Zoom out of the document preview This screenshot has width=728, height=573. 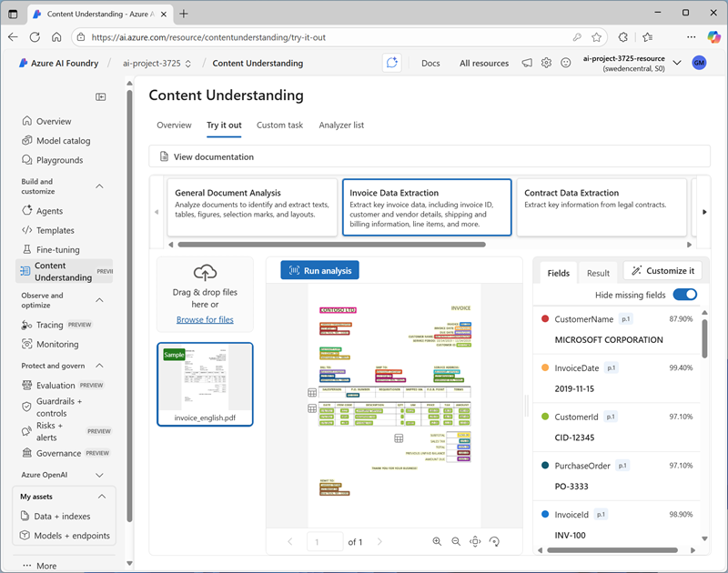click(456, 541)
